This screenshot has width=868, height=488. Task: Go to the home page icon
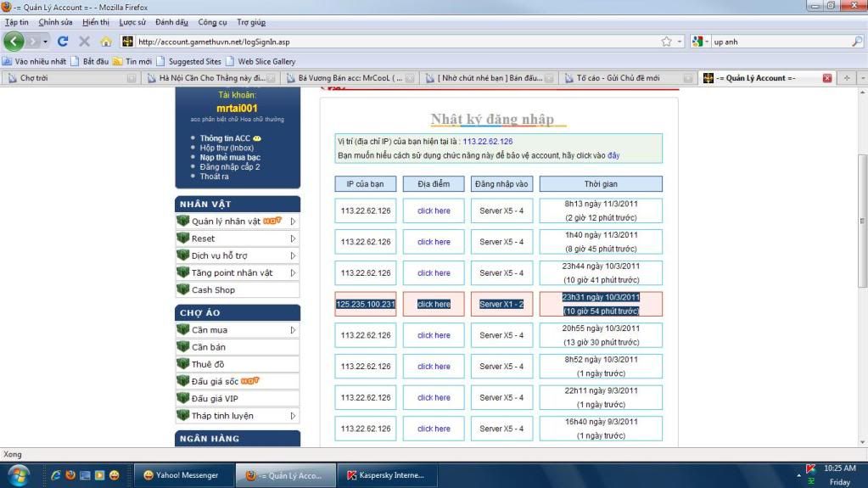click(106, 42)
